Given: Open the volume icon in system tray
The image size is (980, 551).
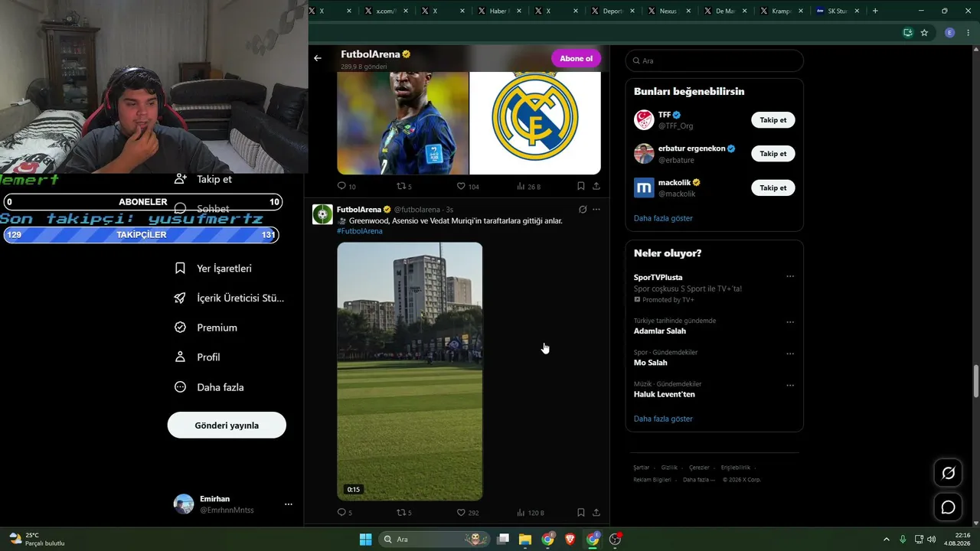Looking at the screenshot, I should point(932,540).
